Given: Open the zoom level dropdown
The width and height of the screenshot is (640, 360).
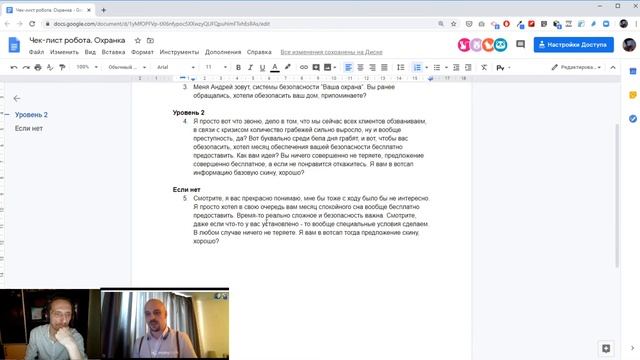Looking at the screenshot, I should [87, 67].
